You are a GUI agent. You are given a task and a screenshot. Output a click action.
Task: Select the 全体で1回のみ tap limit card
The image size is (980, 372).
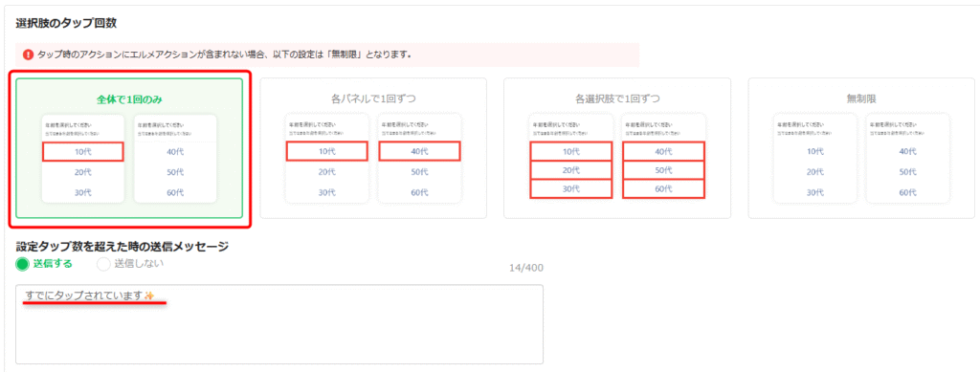(129, 148)
